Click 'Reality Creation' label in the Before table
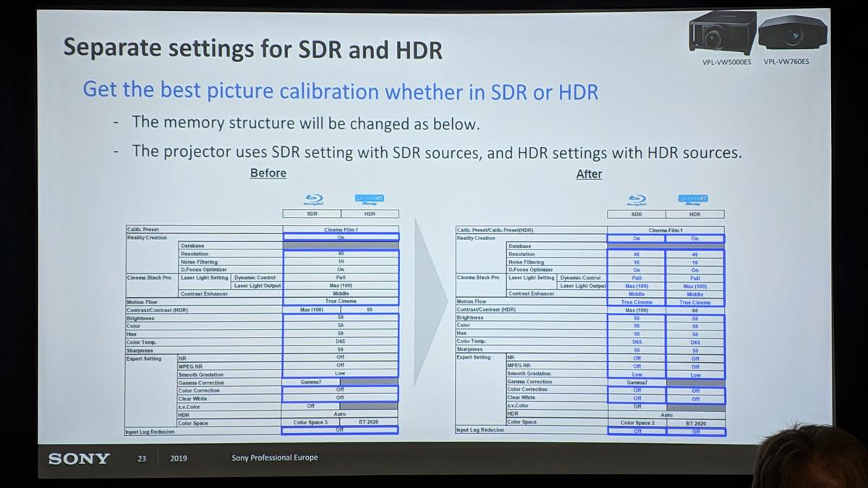 [147, 238]
